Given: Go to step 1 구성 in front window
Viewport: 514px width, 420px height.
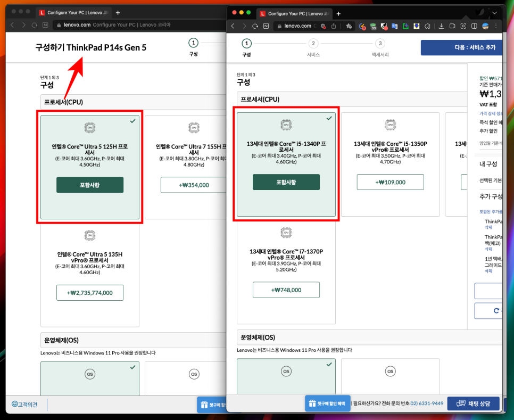Looking at the screenshot, I should click(x=246, y=47).
